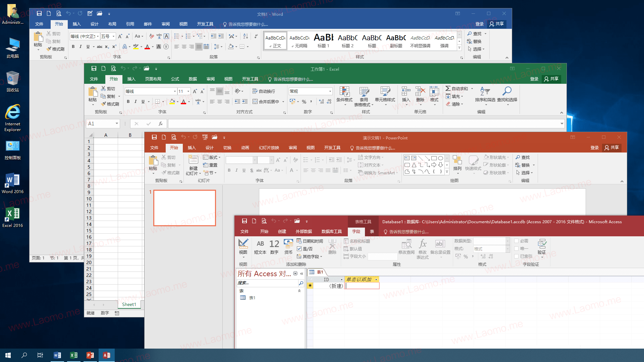
Task: Click the Word bullets list icon
Action: pyautogui.click(x=177, y=36)
